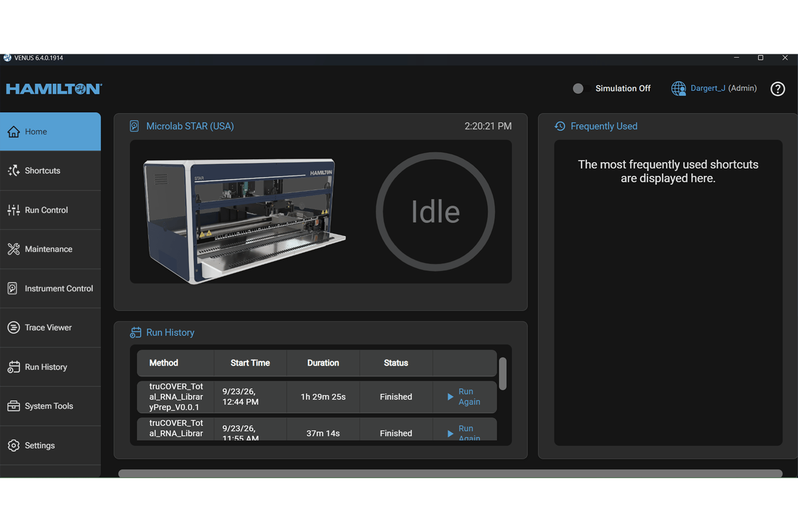The width and height of the screenshot is (798, 532).
Task: Open Trace Viewer from sidebar
Action: click(50, 328)
